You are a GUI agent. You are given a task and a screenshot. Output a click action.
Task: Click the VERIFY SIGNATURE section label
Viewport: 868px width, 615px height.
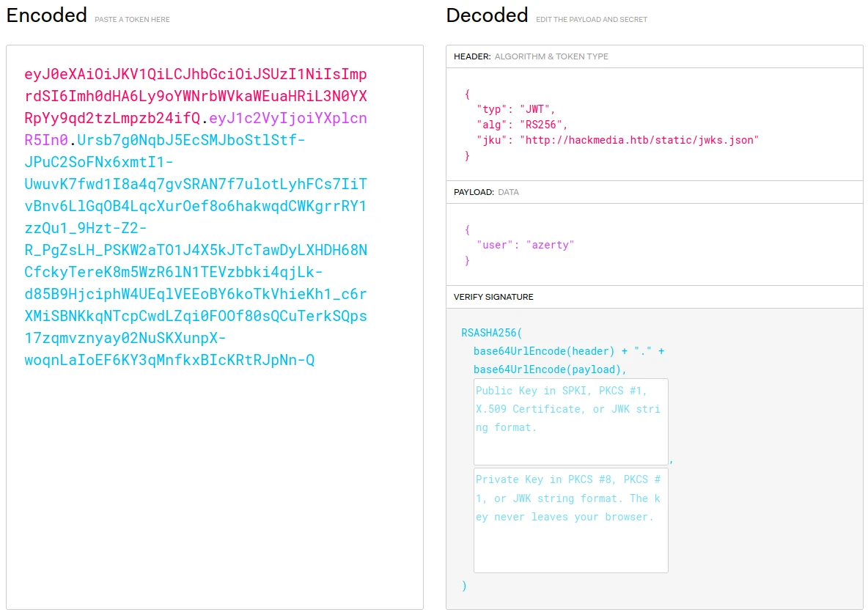tap(493, 297)
